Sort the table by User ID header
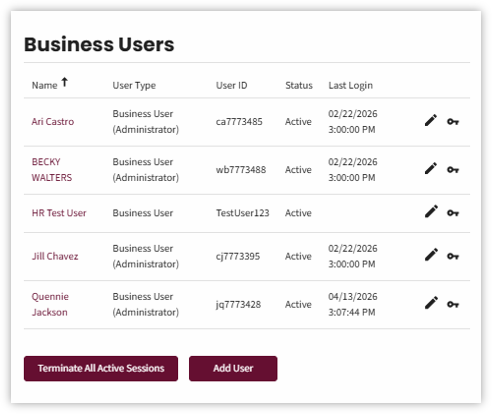The height and width of the screenshot is (414, 492). (232, 86)
